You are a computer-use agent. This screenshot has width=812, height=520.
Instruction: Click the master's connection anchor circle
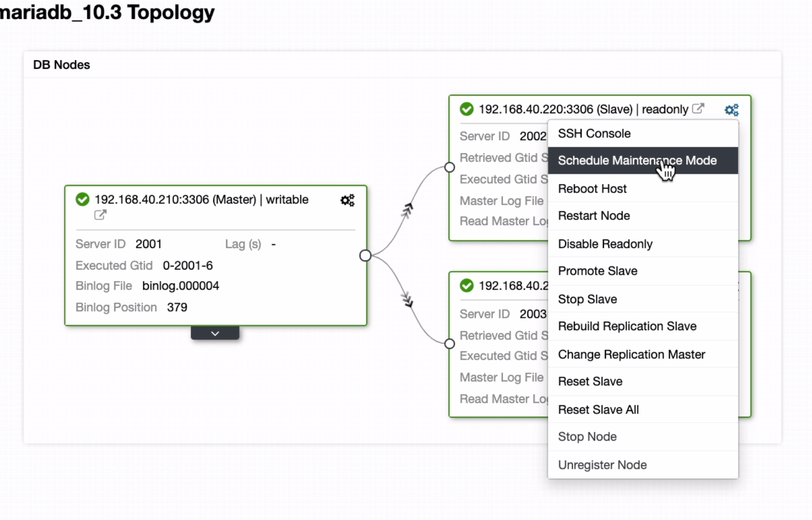click(365, 256)
